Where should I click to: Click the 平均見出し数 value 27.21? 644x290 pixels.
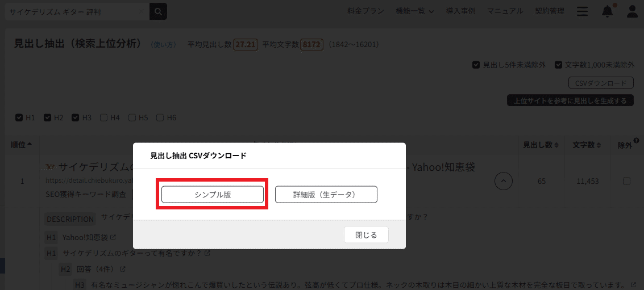(245, 44)
